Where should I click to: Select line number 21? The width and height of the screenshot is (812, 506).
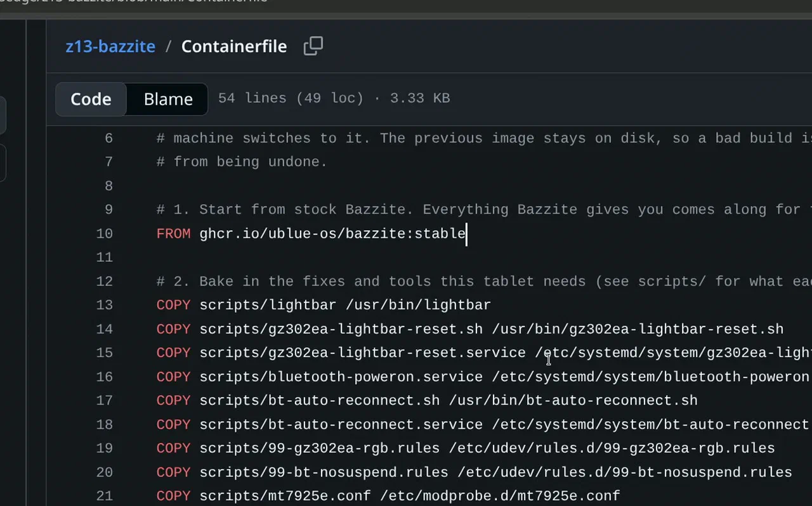tap(105, 496)
